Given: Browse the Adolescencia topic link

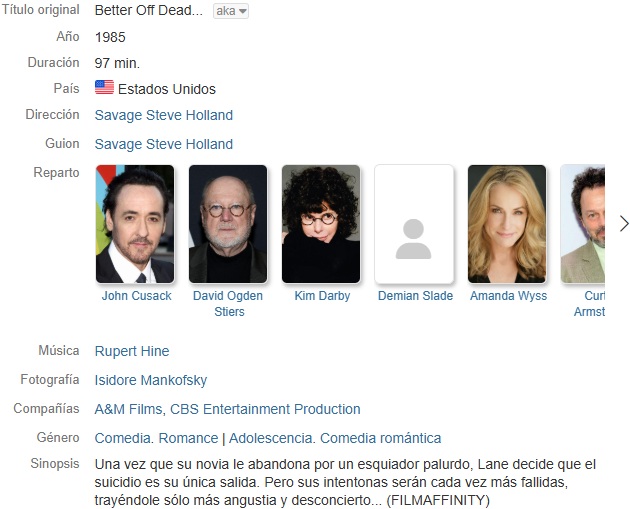Looking at the screenshot, I should (x=270, y=438).
